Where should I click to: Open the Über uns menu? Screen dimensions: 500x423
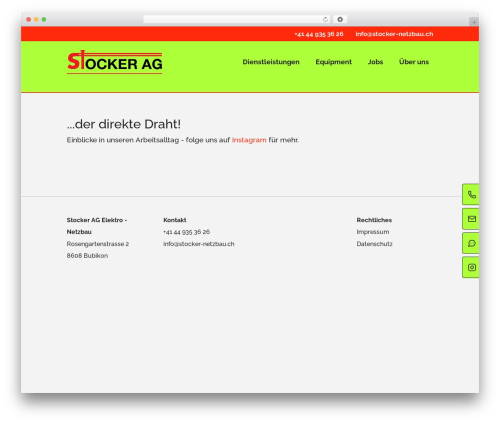click(414, 62)
